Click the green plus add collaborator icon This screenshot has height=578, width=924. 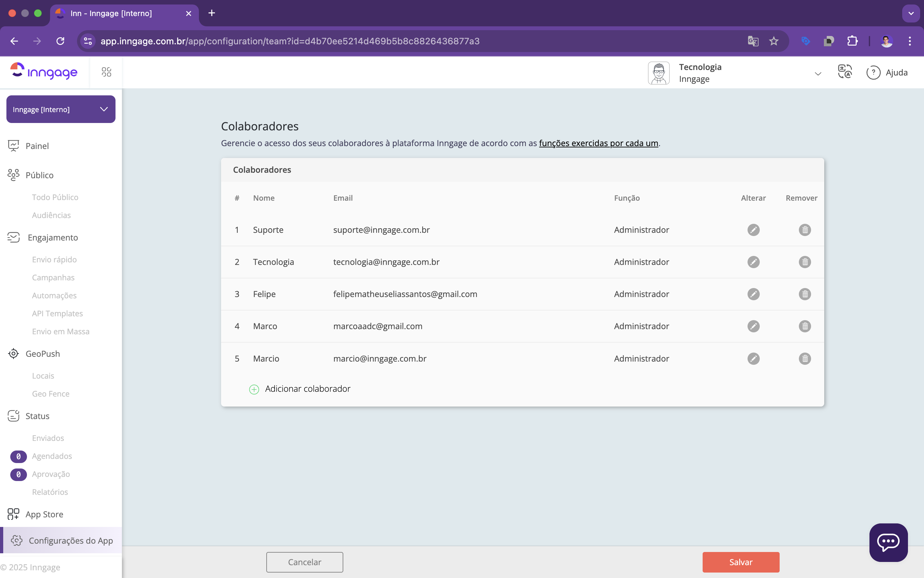click(x=254, y=389)
